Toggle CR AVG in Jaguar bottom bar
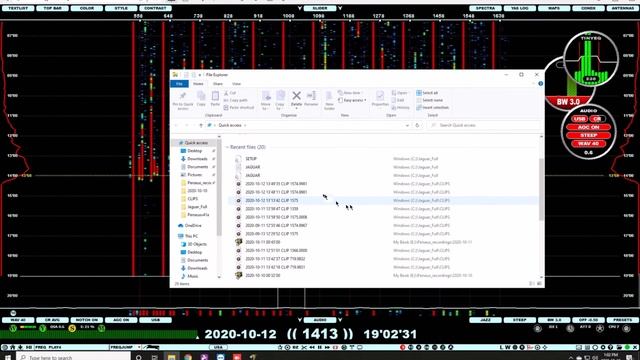The image size is (640, 360). tap(52, 320)
